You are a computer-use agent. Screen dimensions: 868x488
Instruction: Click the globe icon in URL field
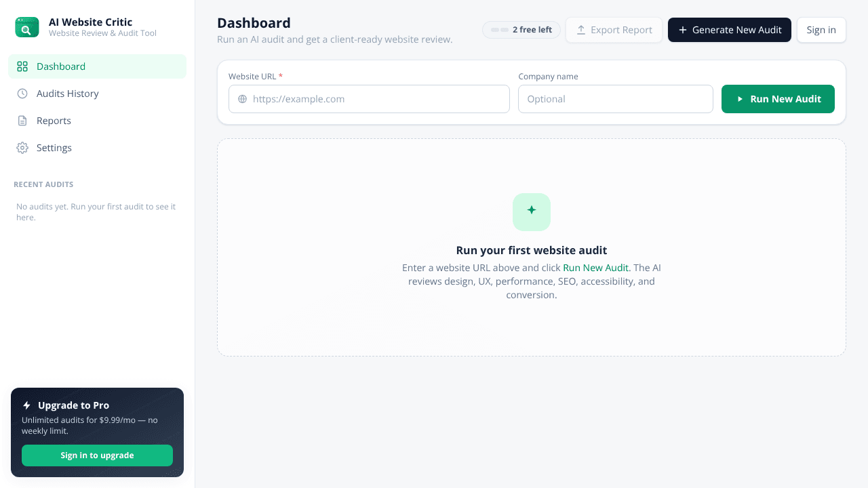(243, 99)
